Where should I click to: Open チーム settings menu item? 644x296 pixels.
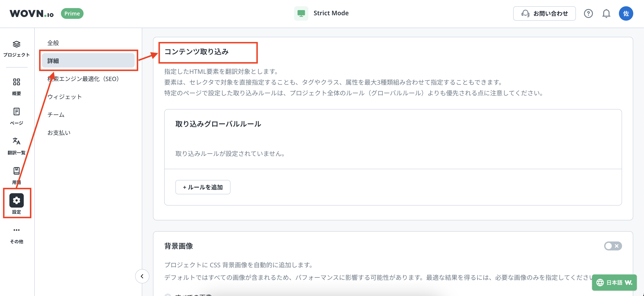coord(56,115)
